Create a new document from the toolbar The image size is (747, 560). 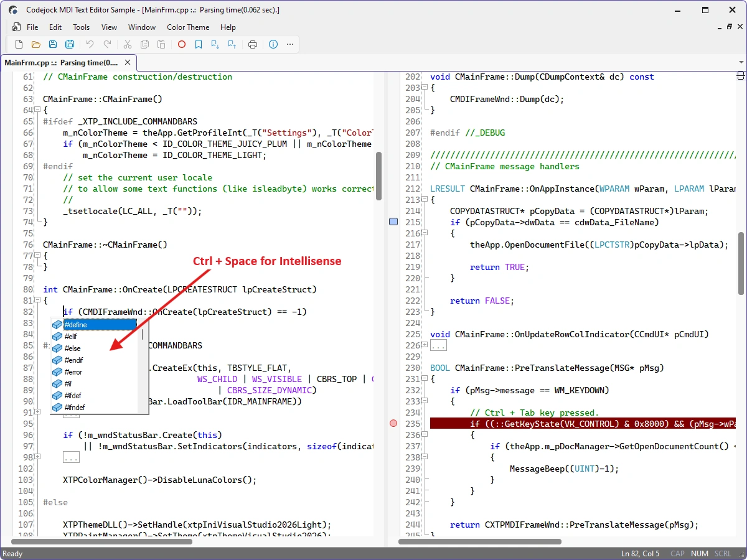point(19,44)
